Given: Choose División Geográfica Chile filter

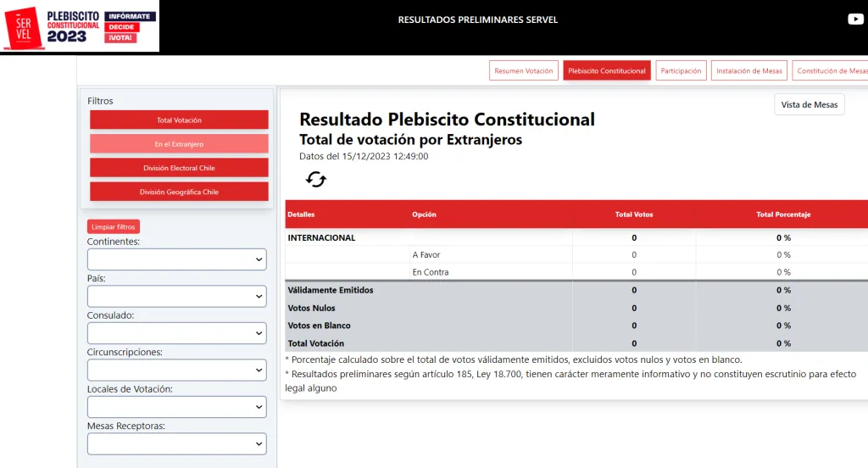Looking at the screenshot, I should [x=179, y=192].
